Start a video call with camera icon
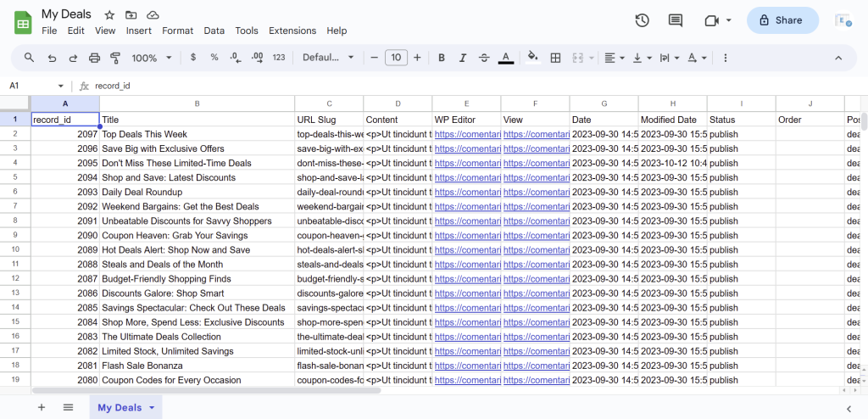This screenshot has height=419, width=868. pyautogui.click(x=711, y=20)
